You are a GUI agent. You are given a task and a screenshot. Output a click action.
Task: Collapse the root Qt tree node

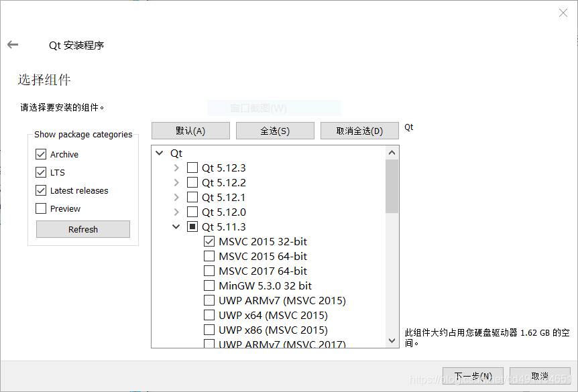[159, 153]
